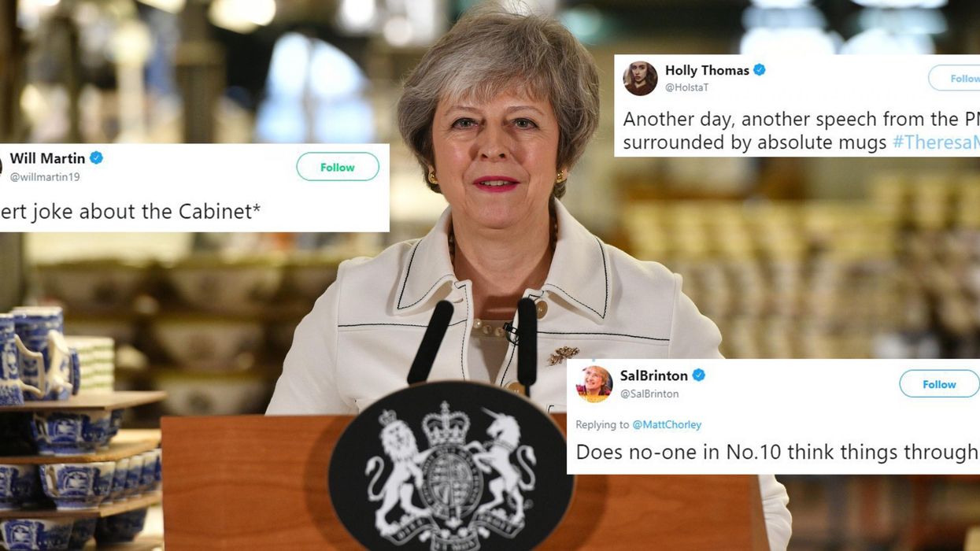Click Will Martin's blue verified badge
This screenshot has width=980, height=551.
pyautogui.click(x=97, y=158)
